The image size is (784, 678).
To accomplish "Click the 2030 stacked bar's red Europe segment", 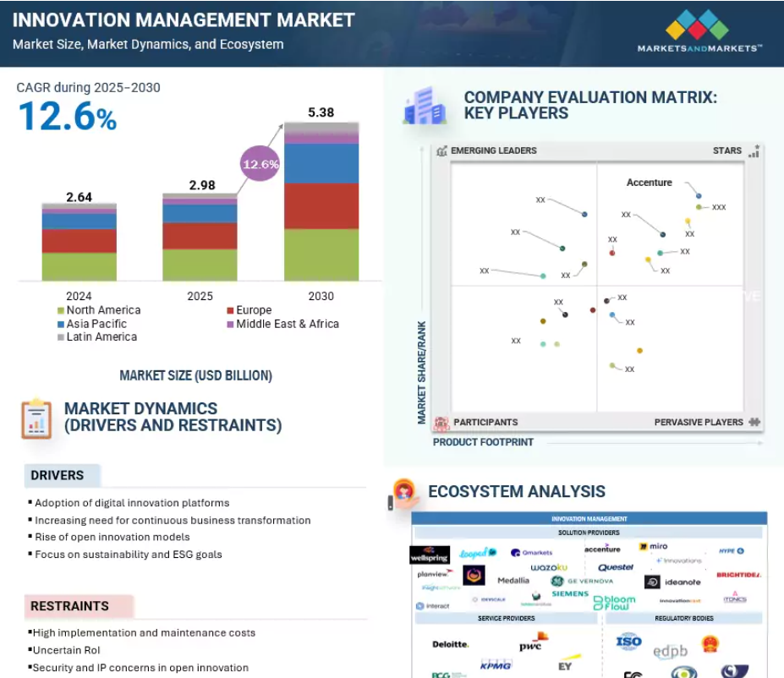I will click(x=321, y=206).
